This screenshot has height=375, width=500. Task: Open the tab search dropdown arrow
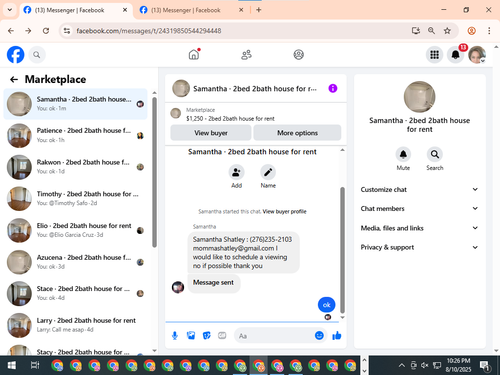10,10
